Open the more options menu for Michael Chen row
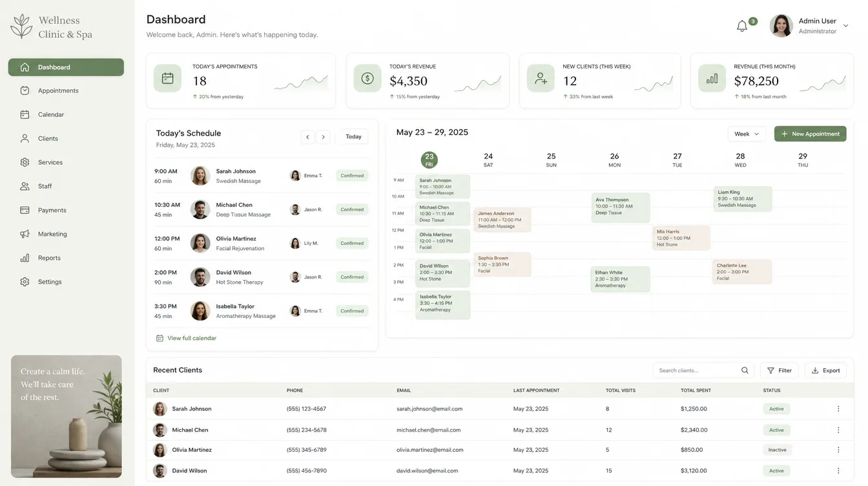Viewport: 868px width, 486px height. tap(838, 430)
